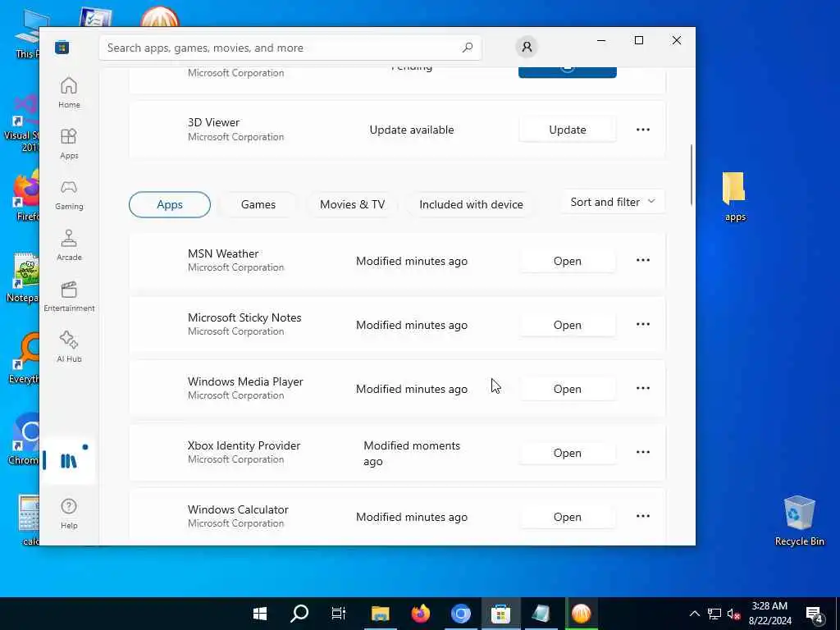840x630 pixels.
Task: Open more options for Windows Media Player
Action: (x=643, y=388)
